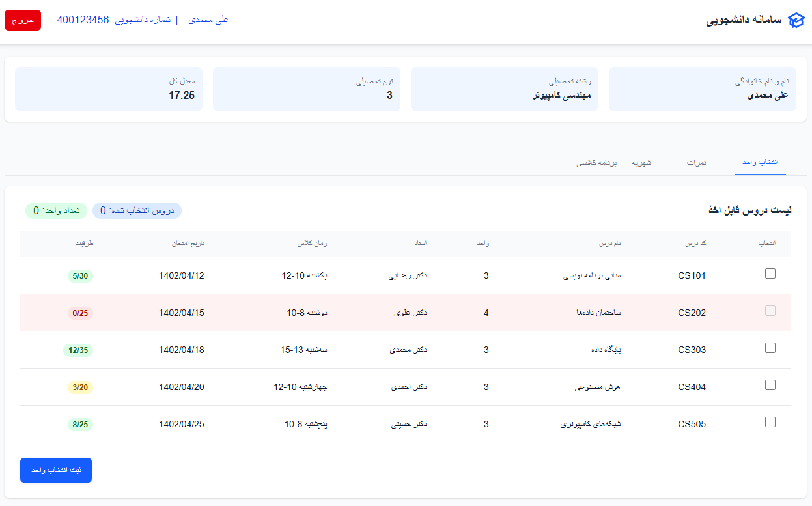Click the yellow capacity badge 3/20
This screenshot has height=506, width=812.
(80, 387)
